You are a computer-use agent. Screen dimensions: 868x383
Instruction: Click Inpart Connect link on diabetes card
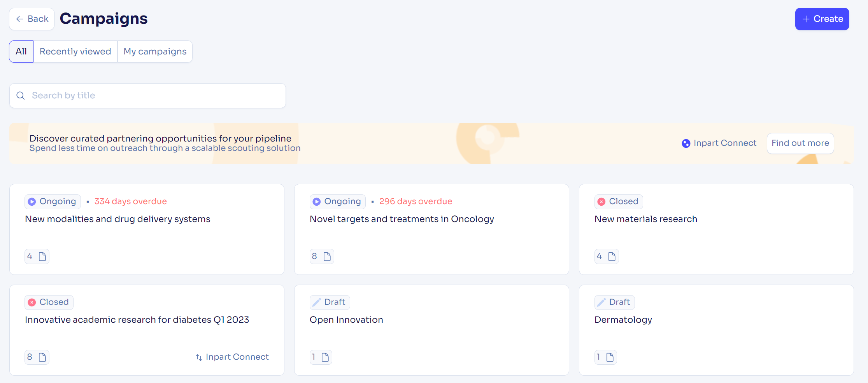coord(232,357)
